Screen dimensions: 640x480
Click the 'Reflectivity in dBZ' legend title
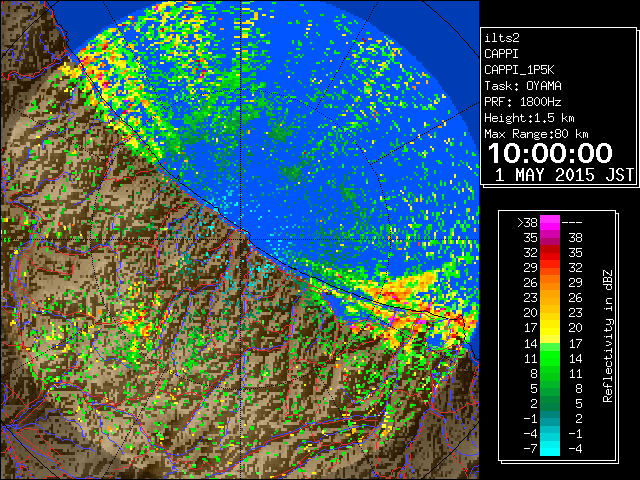pyautogui.click(x=608, y=336)
